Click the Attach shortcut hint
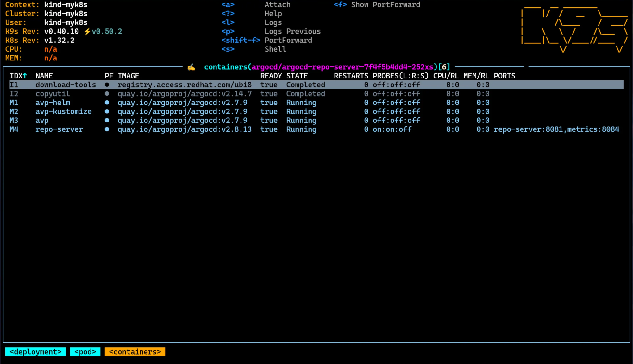633x364 pixels. (256, 5)
